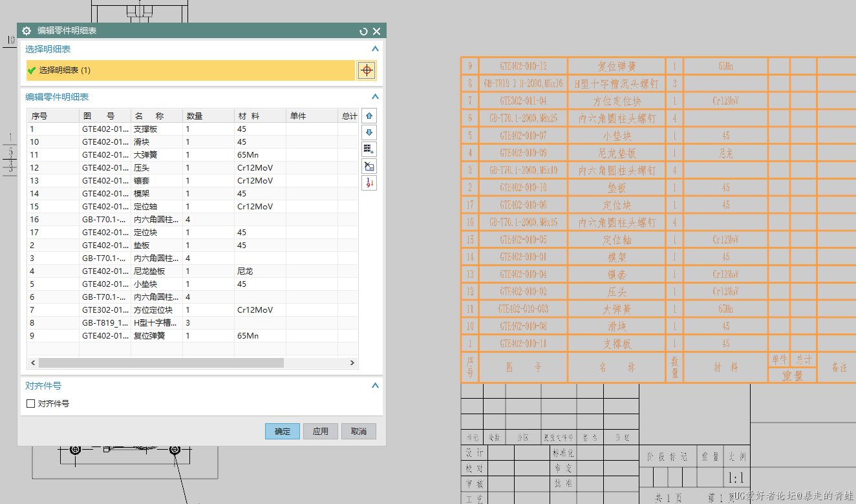This screenshot has width=856, height=504.
Task: Select the 支撑板 row in the table
Action: click(x=193, y=129)
